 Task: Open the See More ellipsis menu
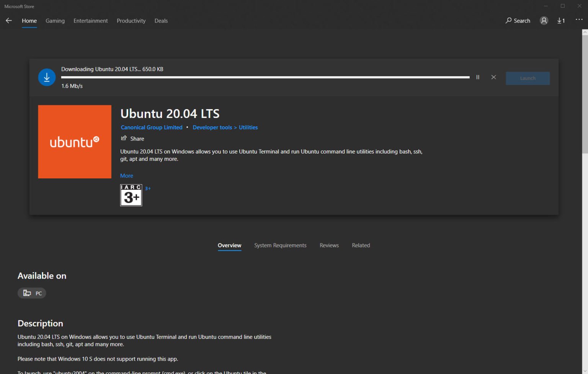click(579, 20)
